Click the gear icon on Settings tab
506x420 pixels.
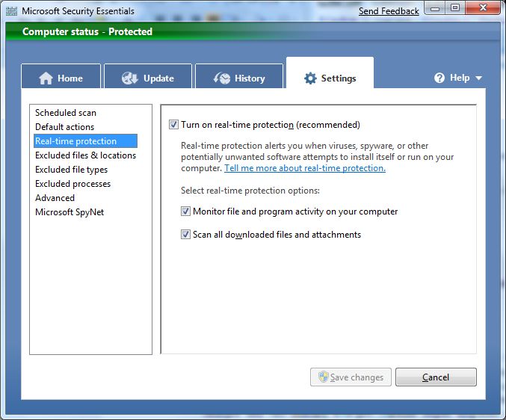pyautogui.click(x=310, y=78)
